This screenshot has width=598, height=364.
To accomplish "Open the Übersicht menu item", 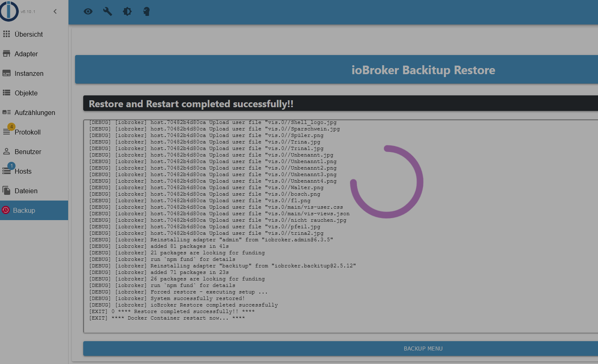I will pos(34,34).
